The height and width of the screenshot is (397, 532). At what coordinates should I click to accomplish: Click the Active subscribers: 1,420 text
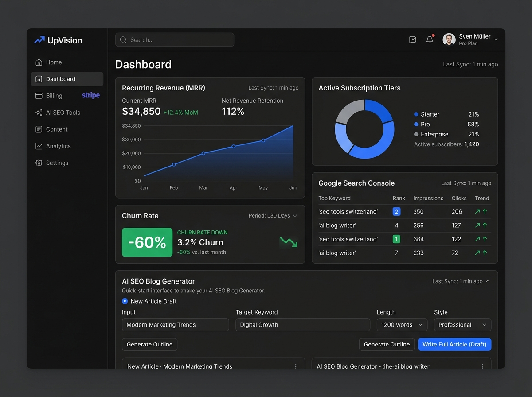(446, 144)
